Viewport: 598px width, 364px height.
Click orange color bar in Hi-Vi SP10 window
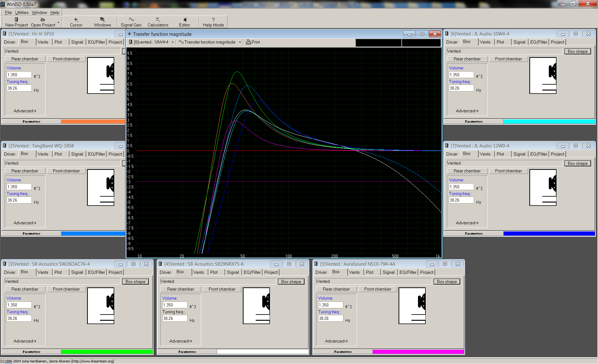[93, 121]
